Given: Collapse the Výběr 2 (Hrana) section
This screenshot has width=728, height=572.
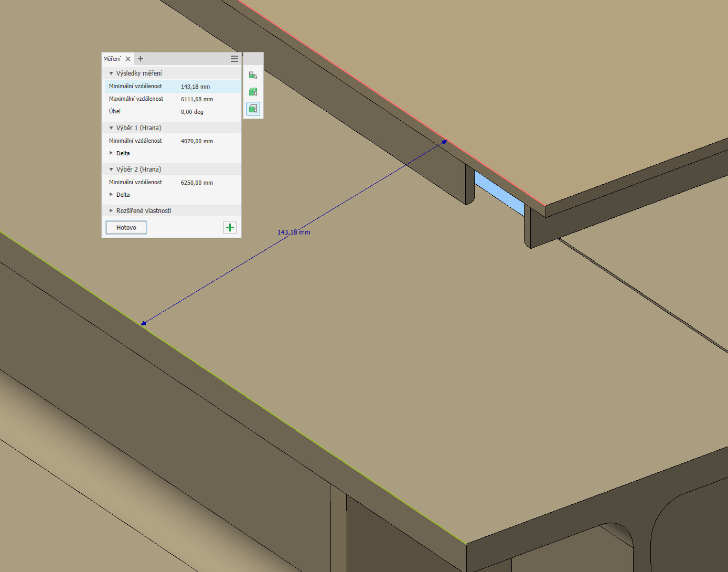Looking at the screenshot, I should pyautogui.click(x=111, y=170).
